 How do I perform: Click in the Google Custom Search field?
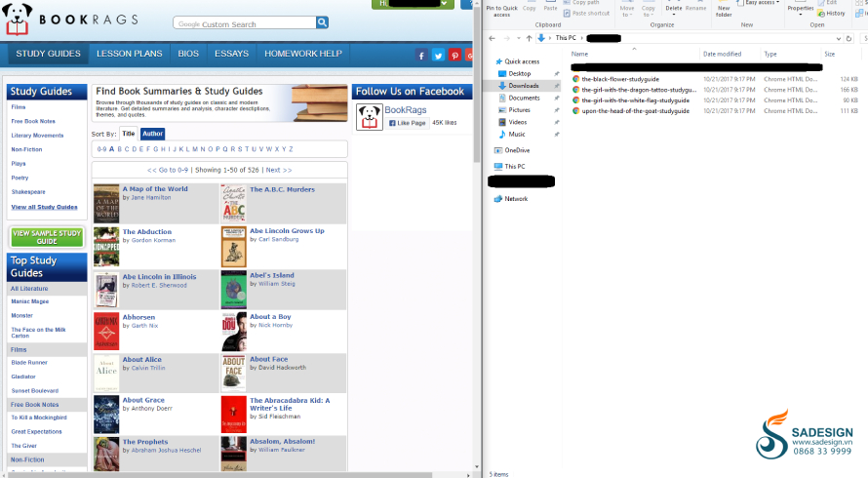tap(244, 22)
